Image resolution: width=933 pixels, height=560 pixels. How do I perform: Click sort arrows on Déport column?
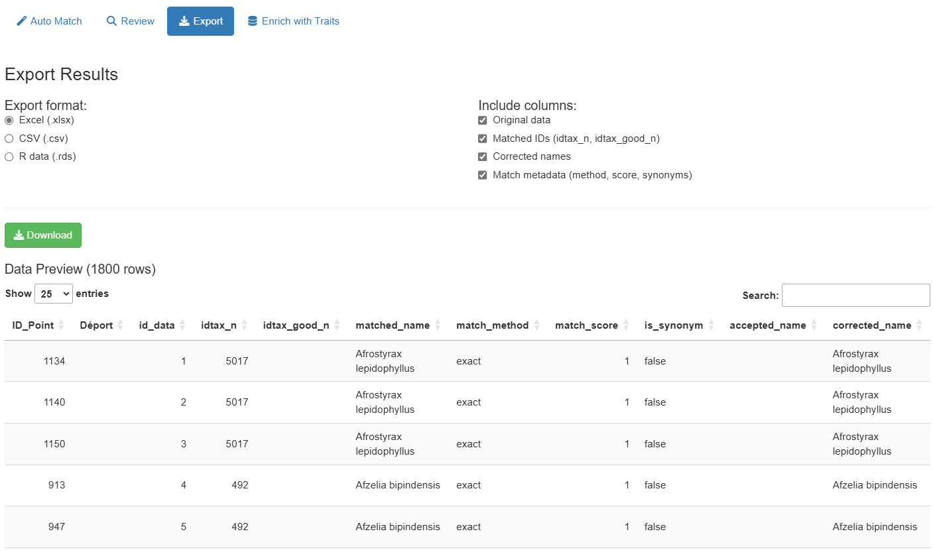click(x=121, y=325)
